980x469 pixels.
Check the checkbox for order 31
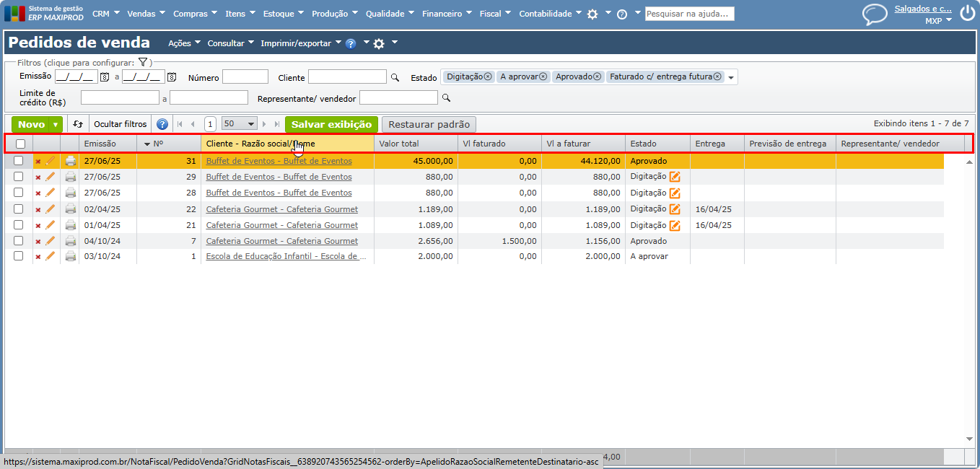point(19,161)
